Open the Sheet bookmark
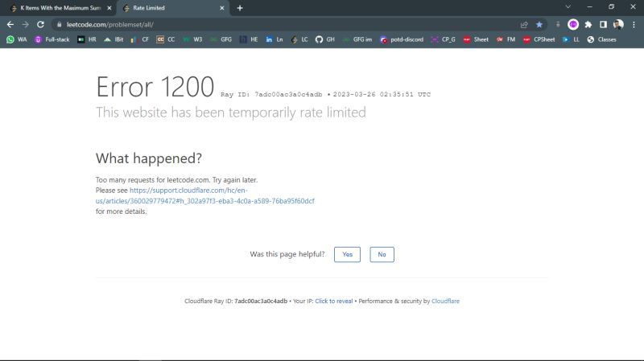This screenshot has height=361, width=644. click(x=476, y=39)
